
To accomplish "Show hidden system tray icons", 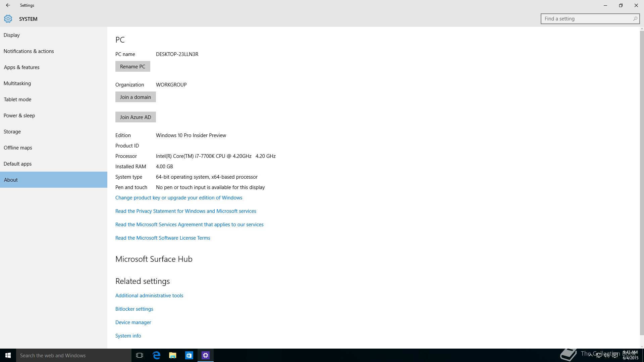I will [x=590, y=355].
